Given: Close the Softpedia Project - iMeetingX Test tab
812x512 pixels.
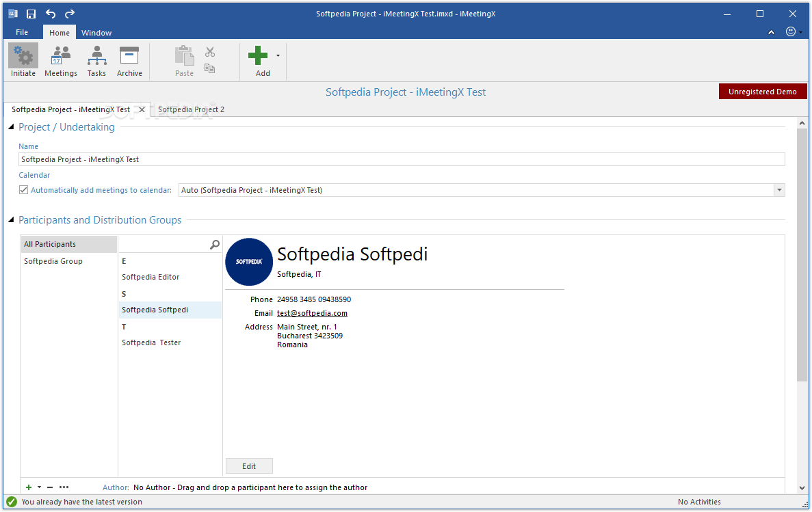Looking at the screenshot, I should tap(142, 110).
